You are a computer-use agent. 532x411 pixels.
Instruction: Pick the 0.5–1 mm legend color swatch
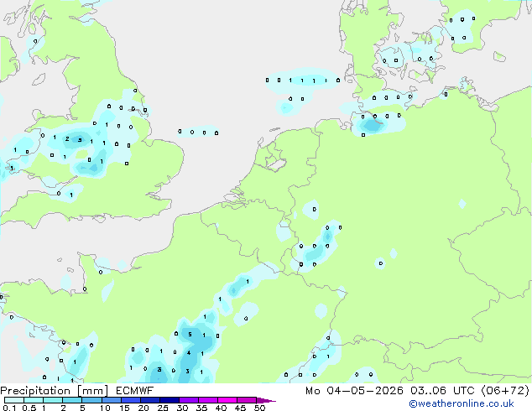(34, 400)
